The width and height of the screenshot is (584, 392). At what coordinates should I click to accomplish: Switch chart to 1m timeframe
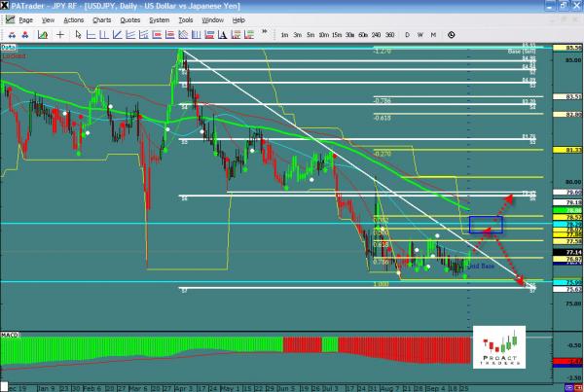point(284,35)
